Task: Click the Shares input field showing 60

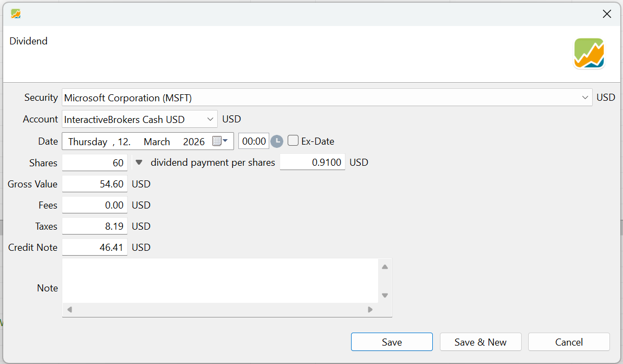Action: (95, 162)
